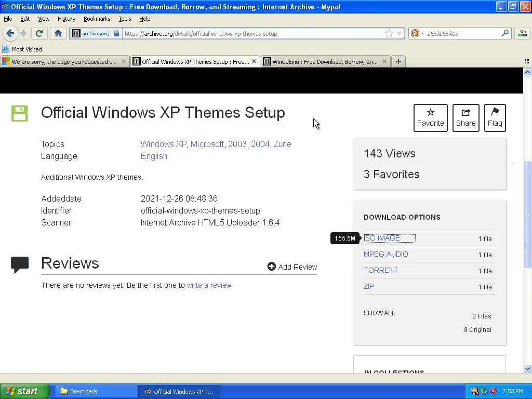Open the File menu

(8, 19)
